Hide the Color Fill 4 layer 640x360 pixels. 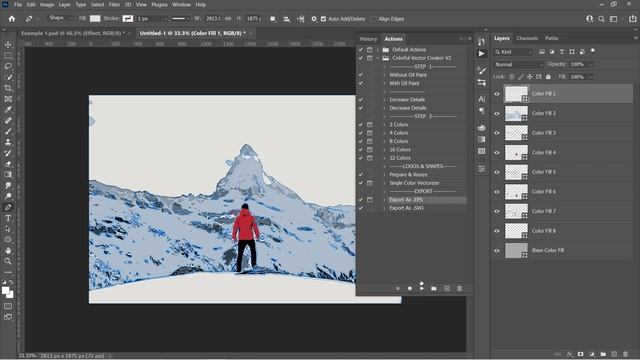tap(497, 153)
